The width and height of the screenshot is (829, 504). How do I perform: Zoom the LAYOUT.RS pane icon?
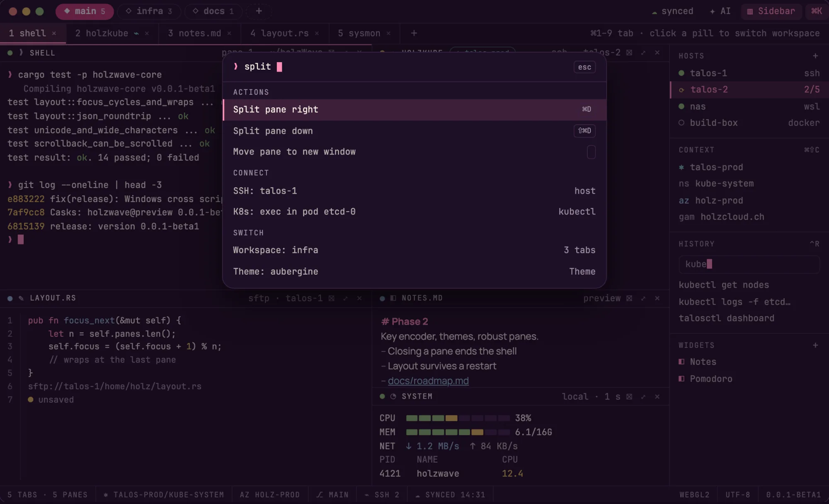345,298
